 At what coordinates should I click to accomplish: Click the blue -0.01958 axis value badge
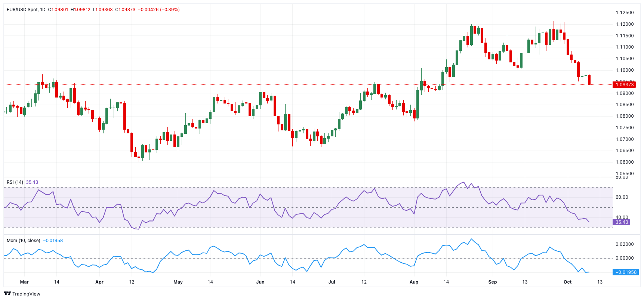coord(626,272)
